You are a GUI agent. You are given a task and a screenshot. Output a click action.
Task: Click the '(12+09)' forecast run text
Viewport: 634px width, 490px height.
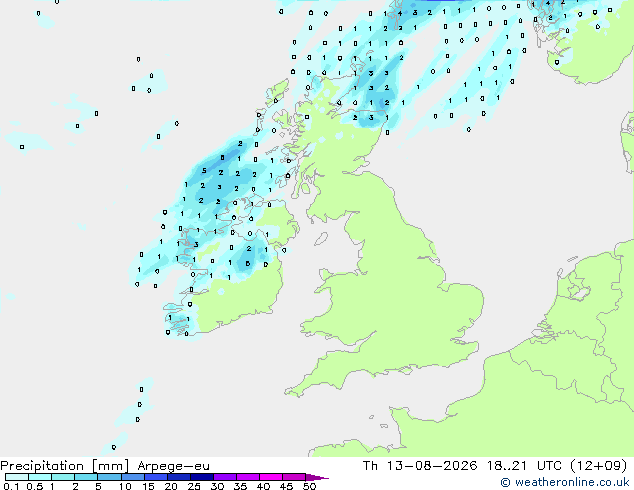(x=598, y=466)
